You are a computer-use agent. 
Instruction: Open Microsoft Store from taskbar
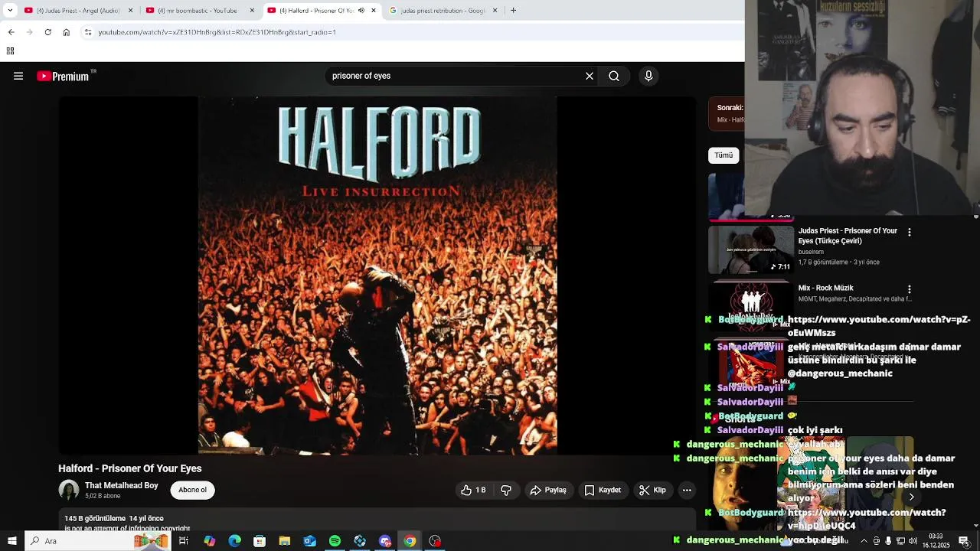(260, 541)
